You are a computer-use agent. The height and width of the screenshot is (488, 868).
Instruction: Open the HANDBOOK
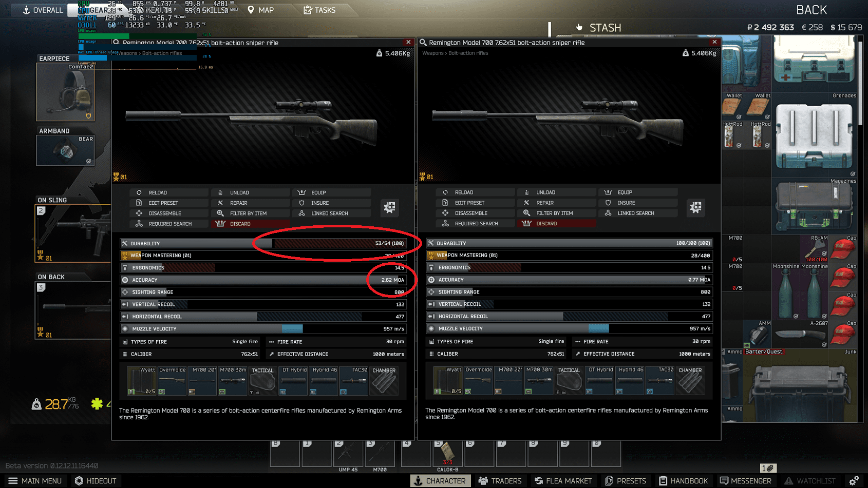[x=683, y=481]
